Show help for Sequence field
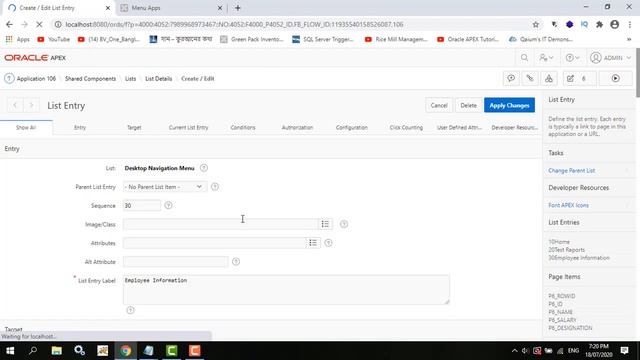The image size is (640, 360). 168,205
